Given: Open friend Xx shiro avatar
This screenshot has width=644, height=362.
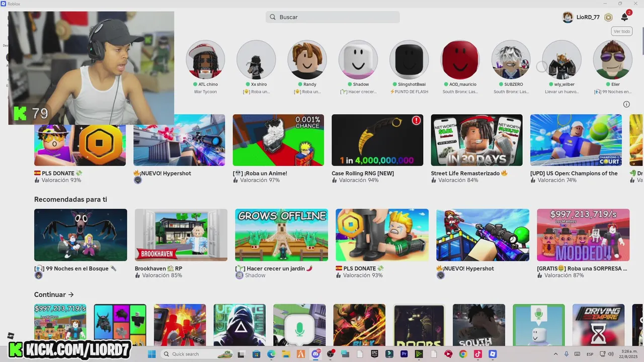Looking at the screenshot, I should [256, 60].
